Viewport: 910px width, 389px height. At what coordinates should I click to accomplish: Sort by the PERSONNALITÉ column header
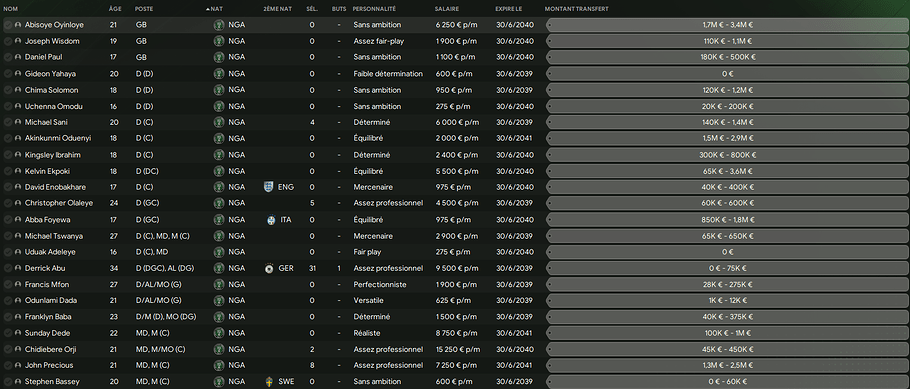pos(374,9)
